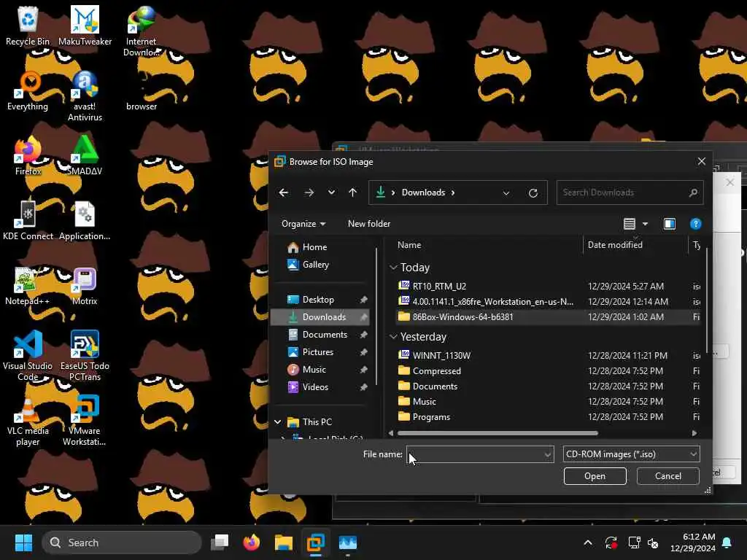
Task: Open the notification bell in the tray
Action: 727,542
